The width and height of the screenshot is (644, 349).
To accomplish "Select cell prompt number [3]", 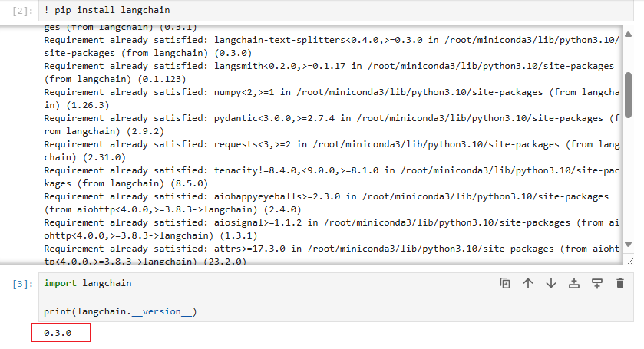I will (23, 284).
